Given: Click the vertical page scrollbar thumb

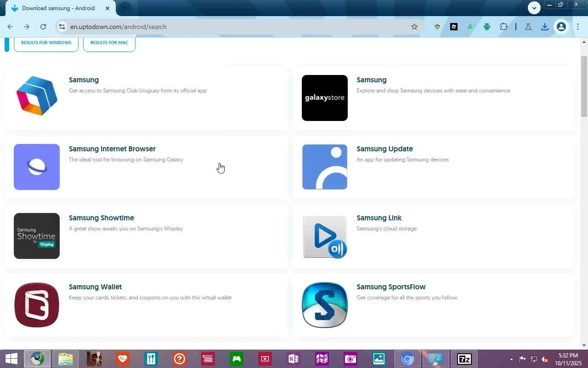Looking at the screenshot, I should tap(584, 87).
